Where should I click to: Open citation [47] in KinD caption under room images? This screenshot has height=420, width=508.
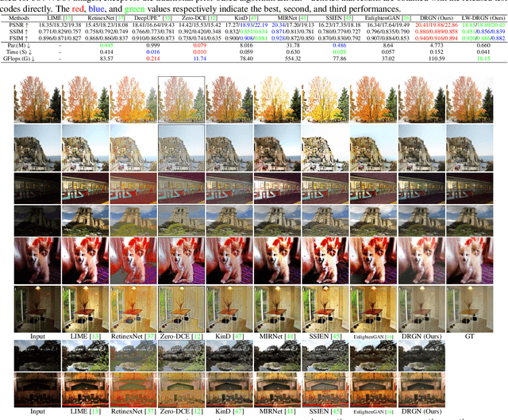coord(238,337)
